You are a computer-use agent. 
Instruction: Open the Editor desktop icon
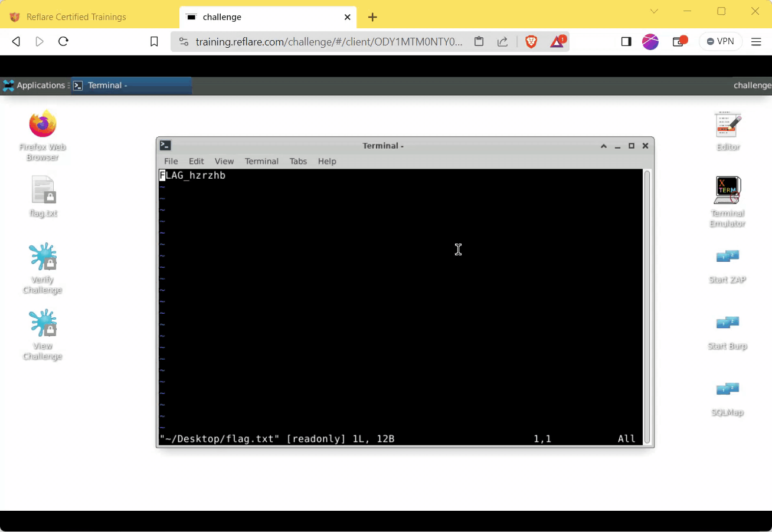728,131
